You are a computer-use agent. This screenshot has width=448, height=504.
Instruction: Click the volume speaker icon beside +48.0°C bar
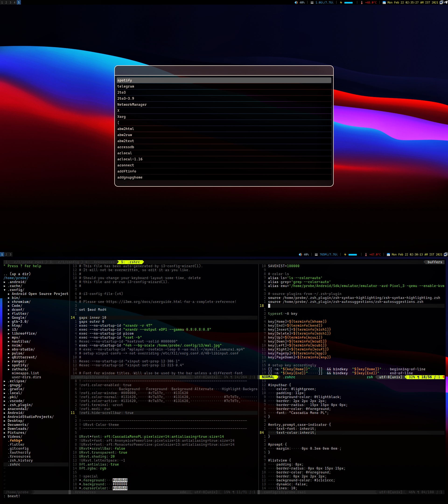click(296, 3)
